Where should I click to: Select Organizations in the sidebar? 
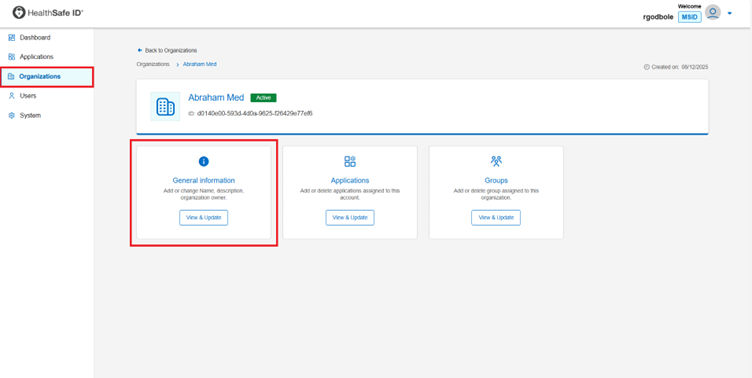pyautogui.click(x=47, y=77)
